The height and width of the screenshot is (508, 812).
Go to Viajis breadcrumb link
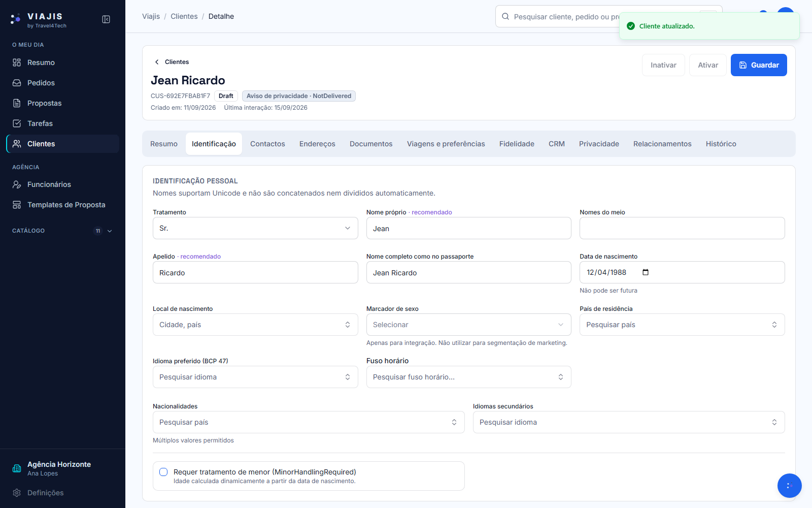(151, 16)
